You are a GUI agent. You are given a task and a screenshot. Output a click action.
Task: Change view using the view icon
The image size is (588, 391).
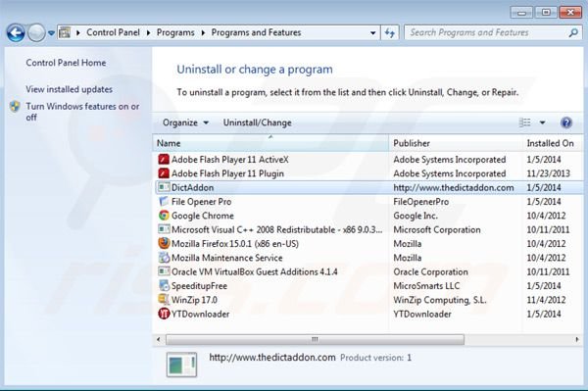(x=524, y=122)
